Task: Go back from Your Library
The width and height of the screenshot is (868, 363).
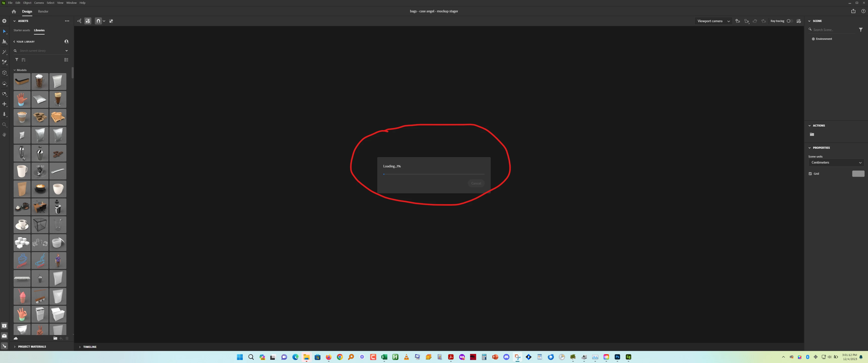Action: point(14,41)
